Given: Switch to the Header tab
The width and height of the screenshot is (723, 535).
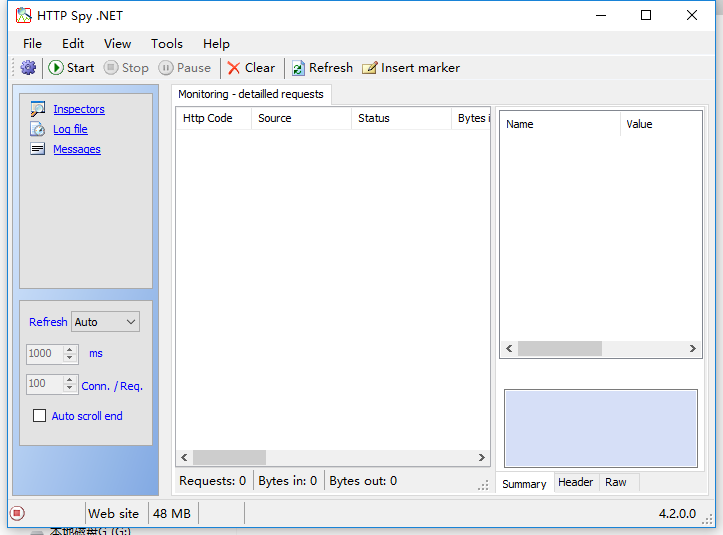Looking at the screenshot, I should (x=575, y=482).
